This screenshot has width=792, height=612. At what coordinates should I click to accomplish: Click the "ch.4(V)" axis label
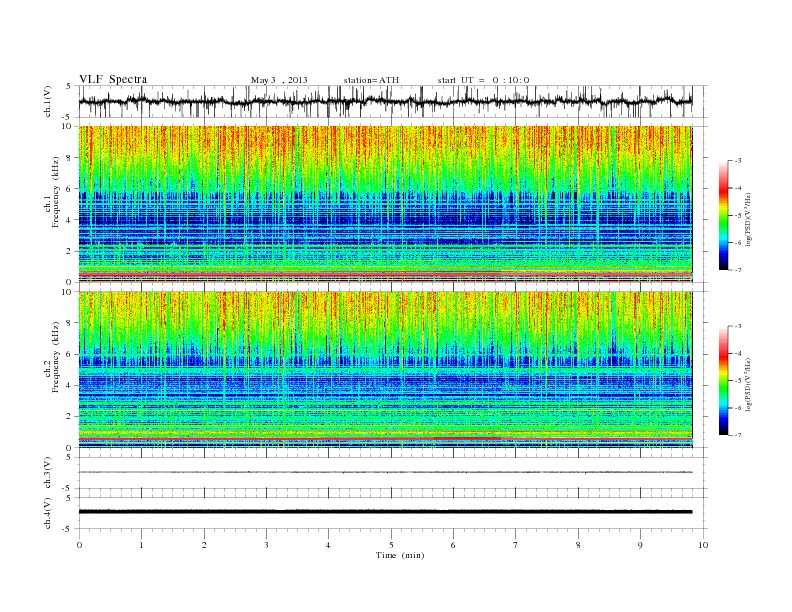click(47, 513)
